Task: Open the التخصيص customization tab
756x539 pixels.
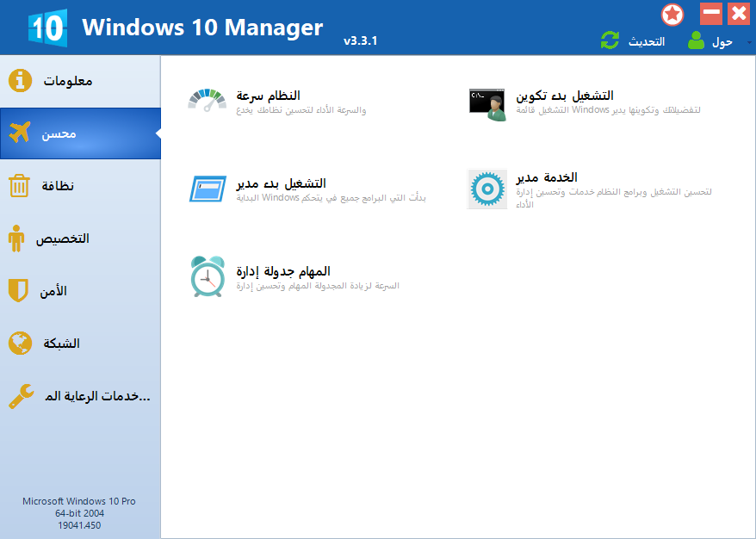Action: pos(80,239)
